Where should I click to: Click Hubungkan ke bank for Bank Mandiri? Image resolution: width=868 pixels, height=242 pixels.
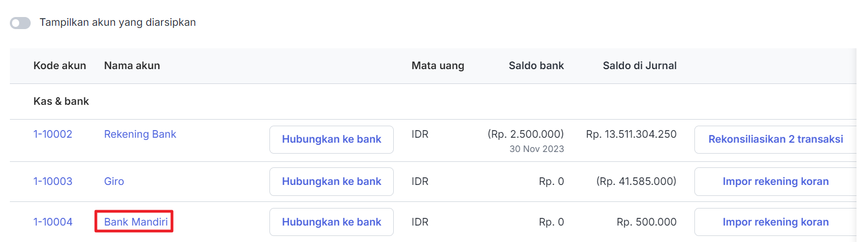[331, 222]
